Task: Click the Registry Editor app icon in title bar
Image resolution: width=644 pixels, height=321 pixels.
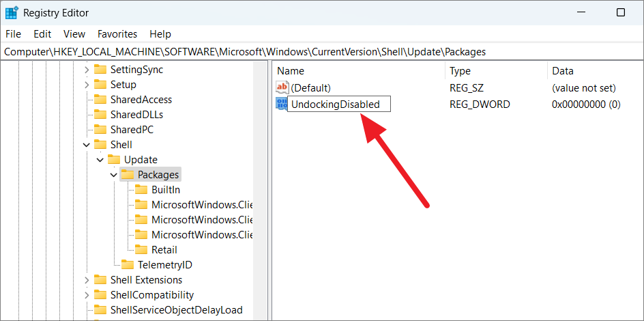Action: tap(12, 12)
